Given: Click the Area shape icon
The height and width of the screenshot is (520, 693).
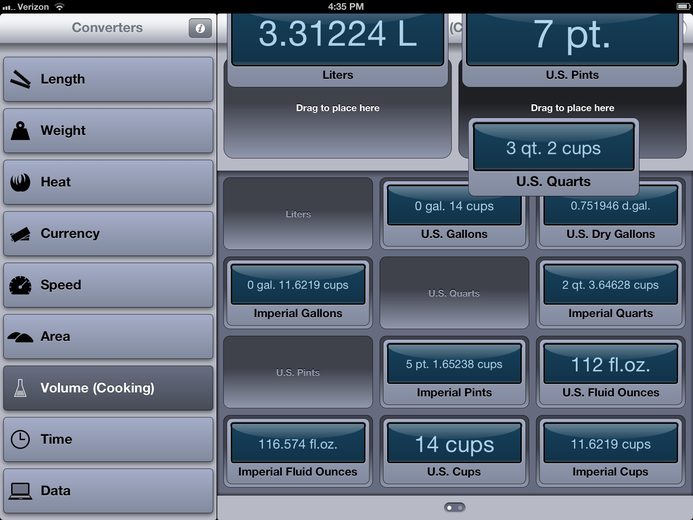Looking at the screenshot, I should pos(20,337).
